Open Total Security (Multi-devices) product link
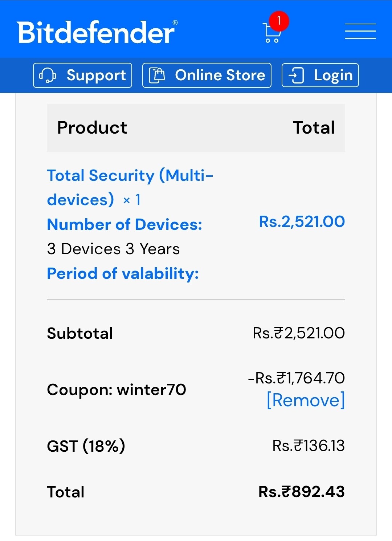392x541 pixels. 130,187
